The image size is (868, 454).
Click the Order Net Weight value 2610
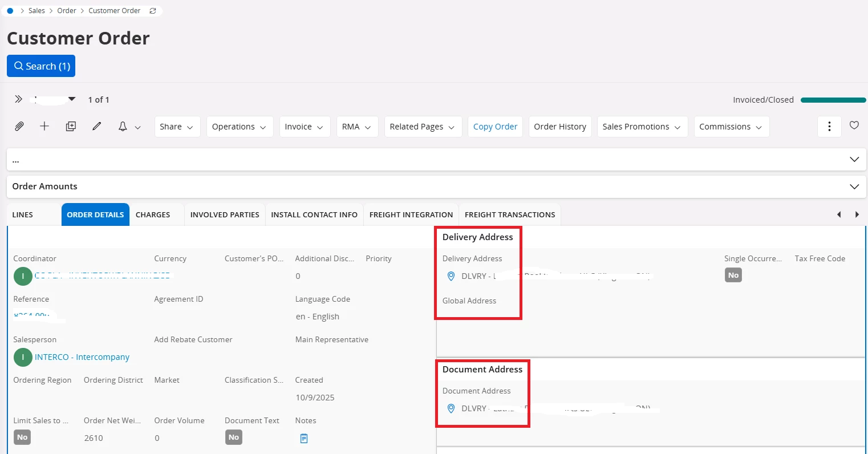(x=94, y=438)
